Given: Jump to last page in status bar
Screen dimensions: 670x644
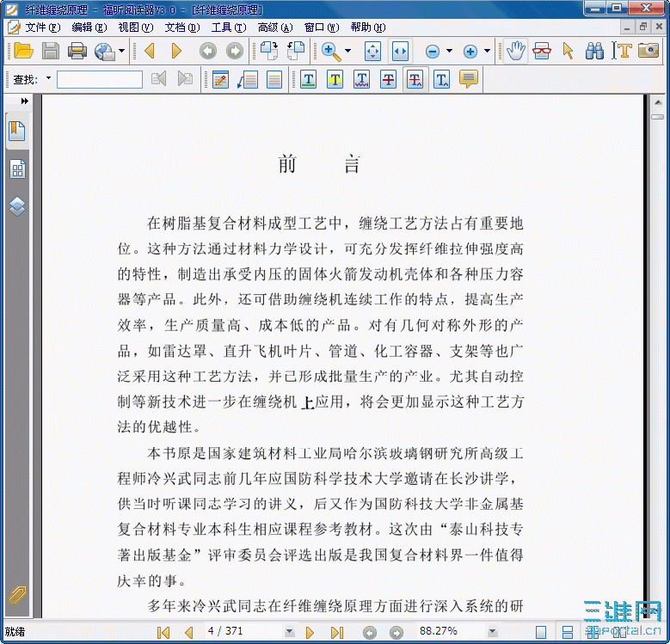Looking at the screenshot, I should coord(337,633).
